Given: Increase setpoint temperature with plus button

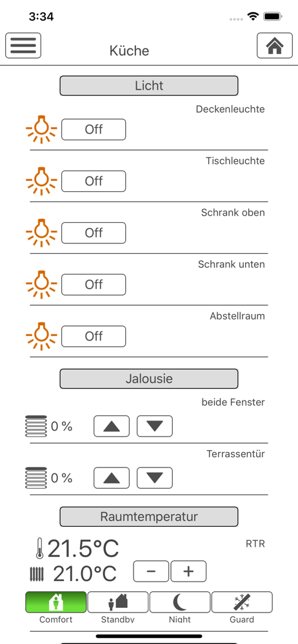Looking at the screenshot, I should pos(188,571).
